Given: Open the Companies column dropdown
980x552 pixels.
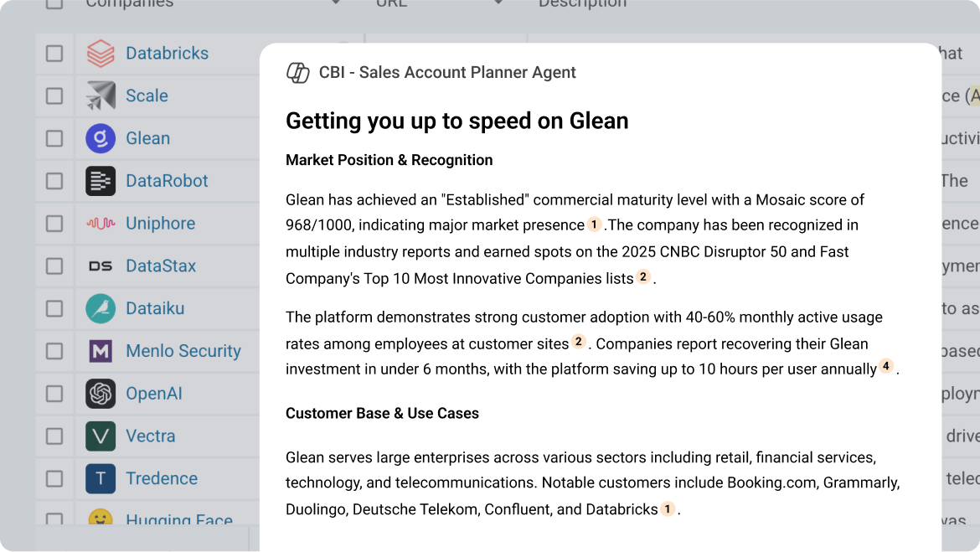Looking at the screenshot, I should point(335,3).
